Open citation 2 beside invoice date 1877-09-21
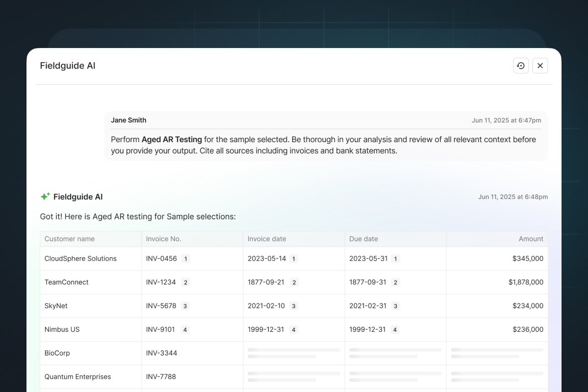This screenshot has width=588, height=392. 294,282
